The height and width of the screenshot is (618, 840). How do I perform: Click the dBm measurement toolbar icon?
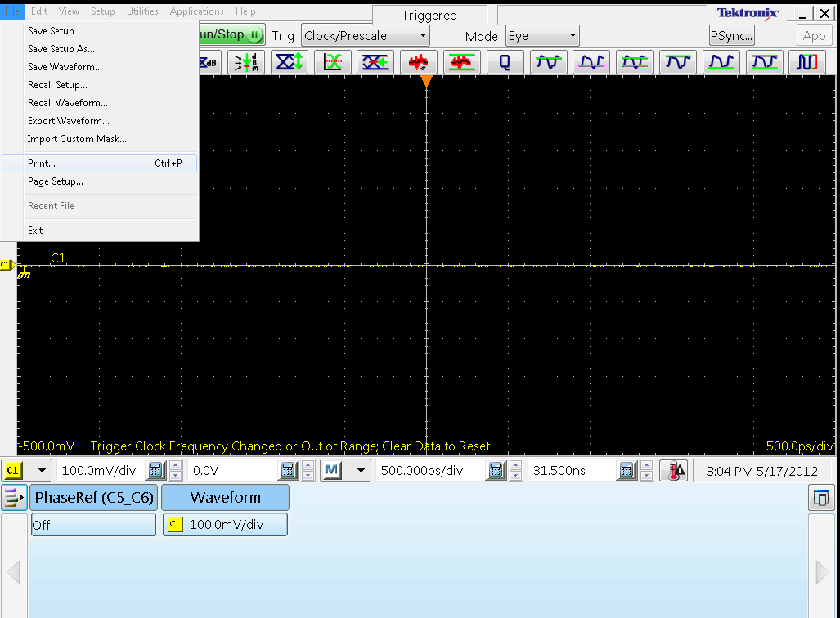point(246,62)
